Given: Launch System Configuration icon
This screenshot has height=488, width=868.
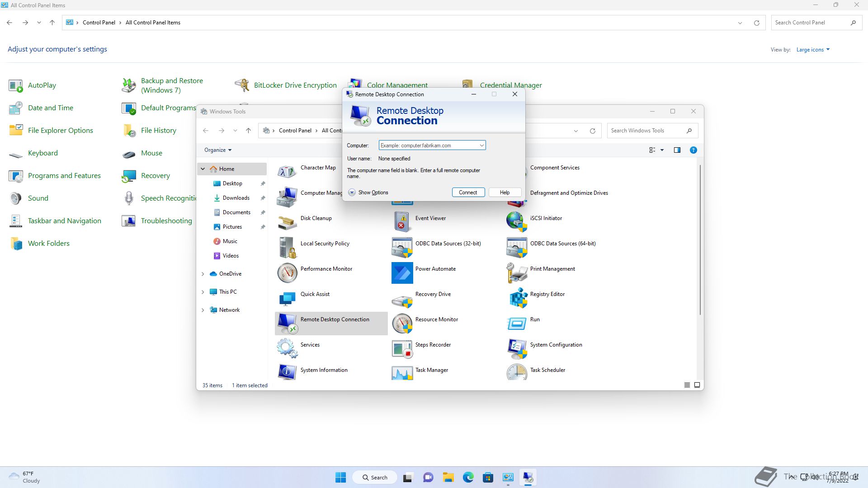Looking at the screenshot, I should coord(517,349).
